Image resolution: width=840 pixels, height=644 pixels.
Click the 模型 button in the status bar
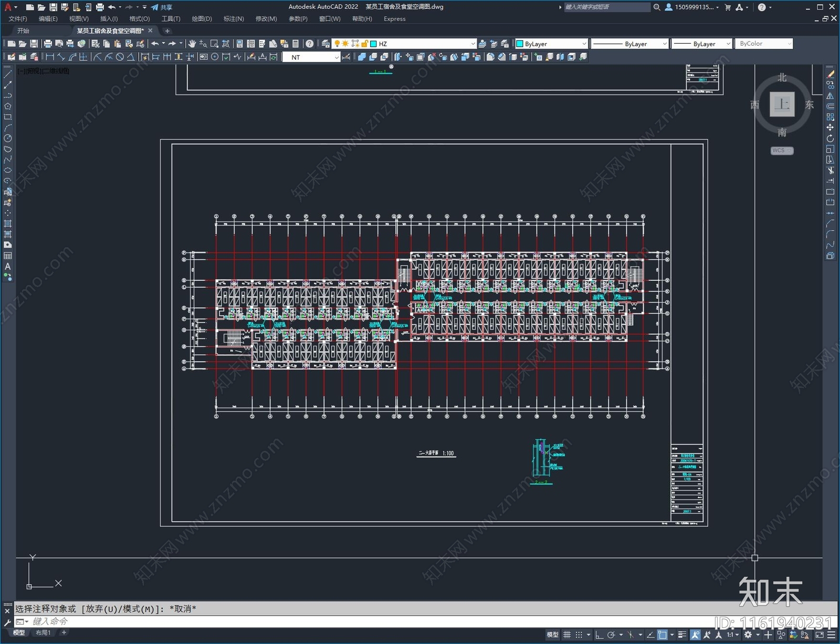(x=552, y=635)
